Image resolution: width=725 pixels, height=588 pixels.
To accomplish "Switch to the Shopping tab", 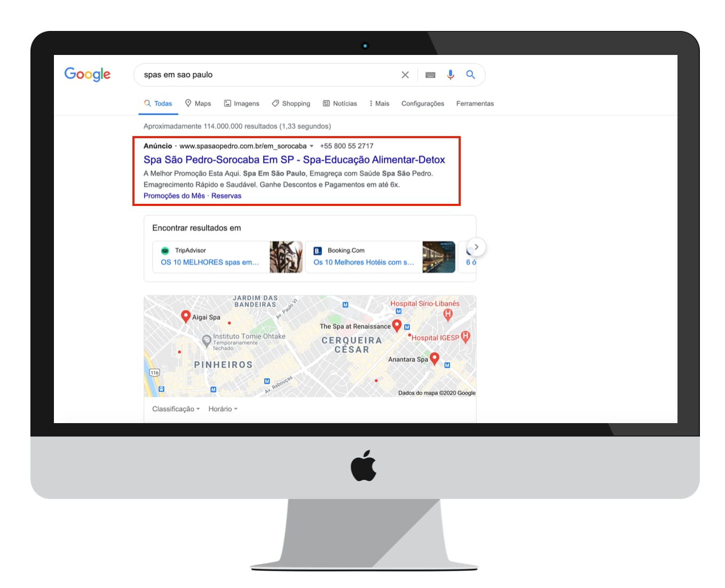I will coord(291,104).
